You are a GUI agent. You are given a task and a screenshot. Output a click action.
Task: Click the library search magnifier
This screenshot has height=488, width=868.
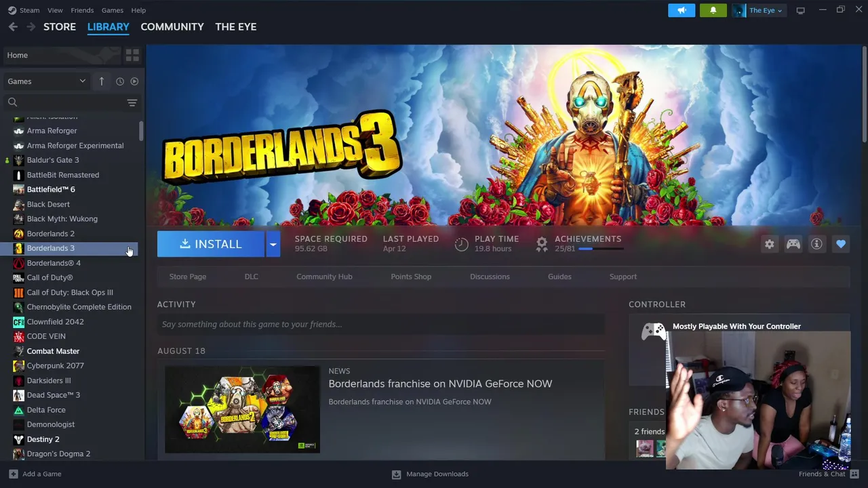coord(12,102)
